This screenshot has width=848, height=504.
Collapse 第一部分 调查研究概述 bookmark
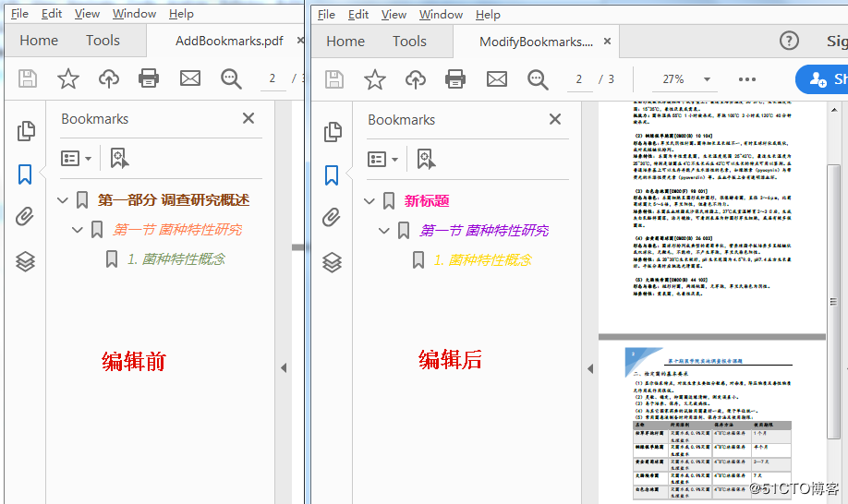pos(63,200)
